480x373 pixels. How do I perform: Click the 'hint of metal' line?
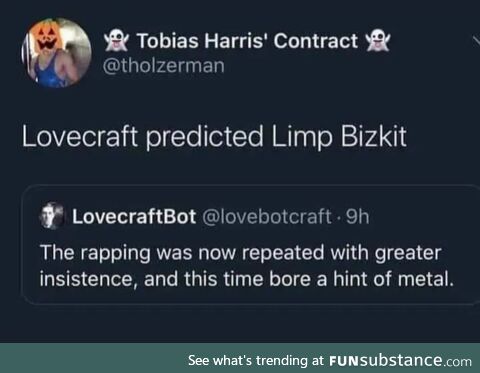pos(247,279)
